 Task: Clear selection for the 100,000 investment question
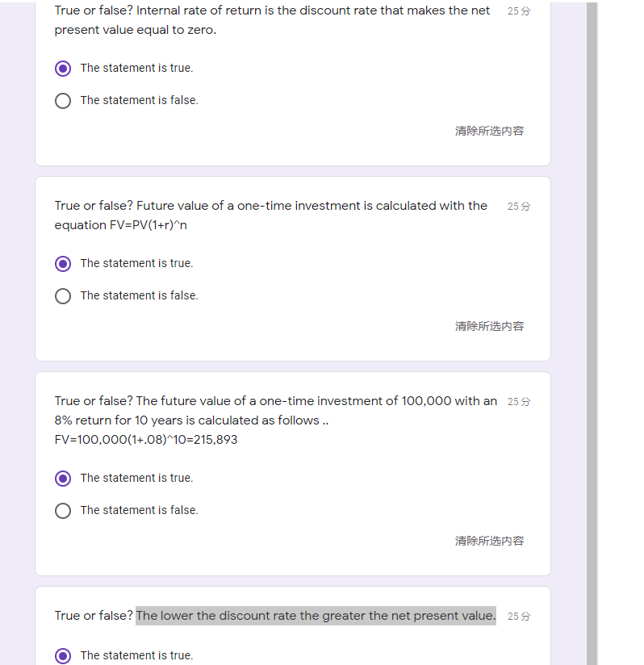(489, 541)
